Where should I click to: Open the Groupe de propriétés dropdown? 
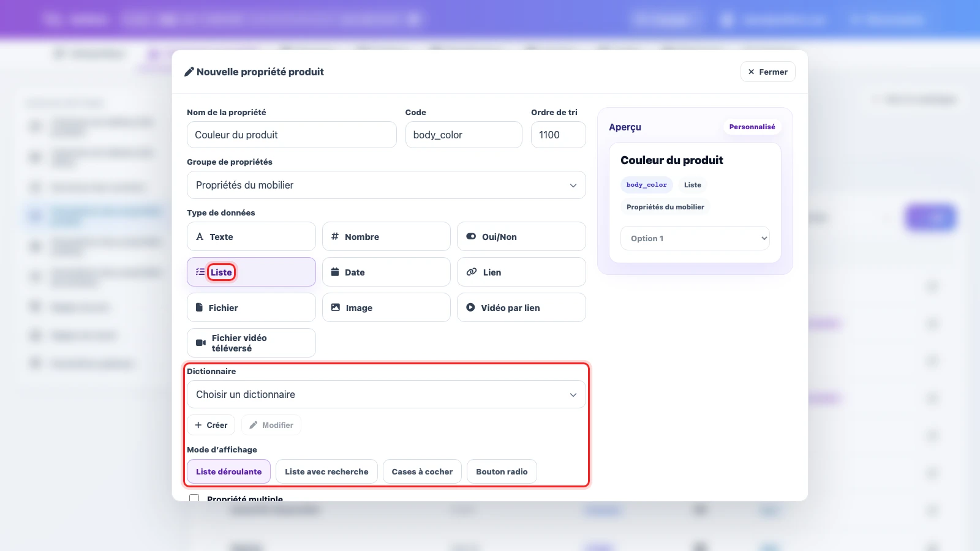(x=386, y=185)
